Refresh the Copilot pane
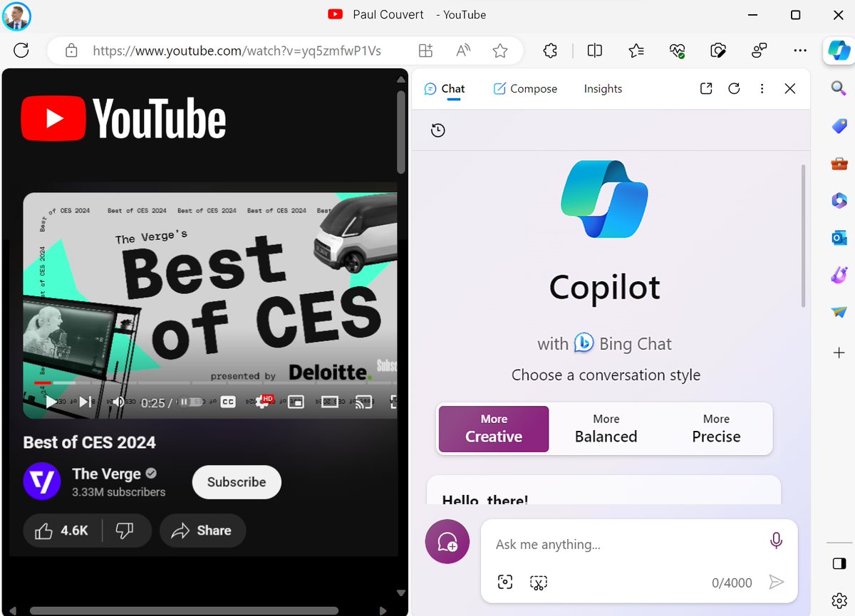This screenshot has width=855, height=616. point(734,88)
